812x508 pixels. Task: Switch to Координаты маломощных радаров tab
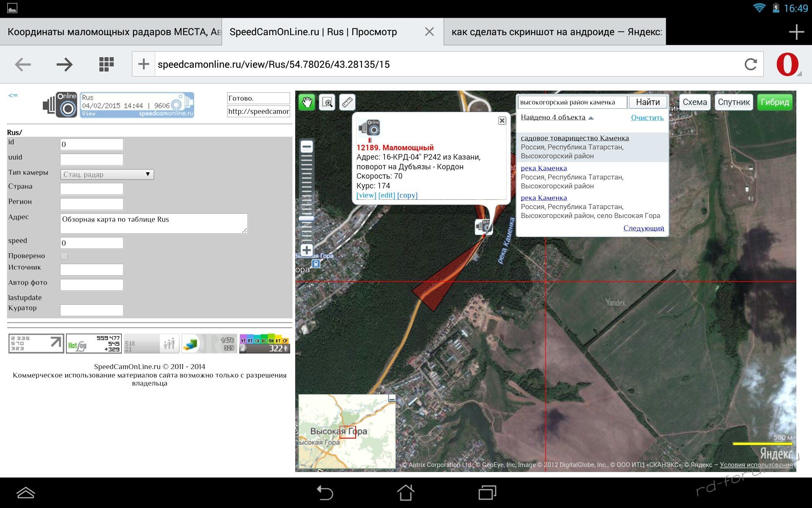pyautogui.click(x=111, y=32)
